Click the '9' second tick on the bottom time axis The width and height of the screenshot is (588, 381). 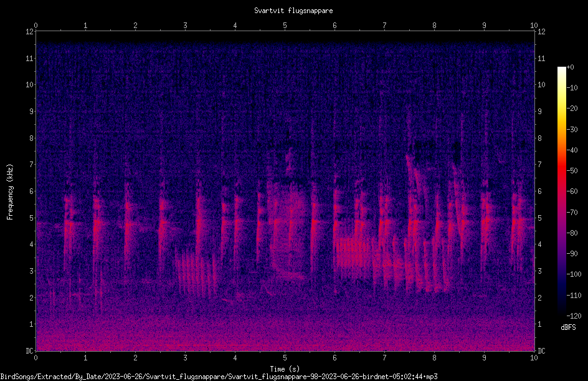[x=484, y=358]
